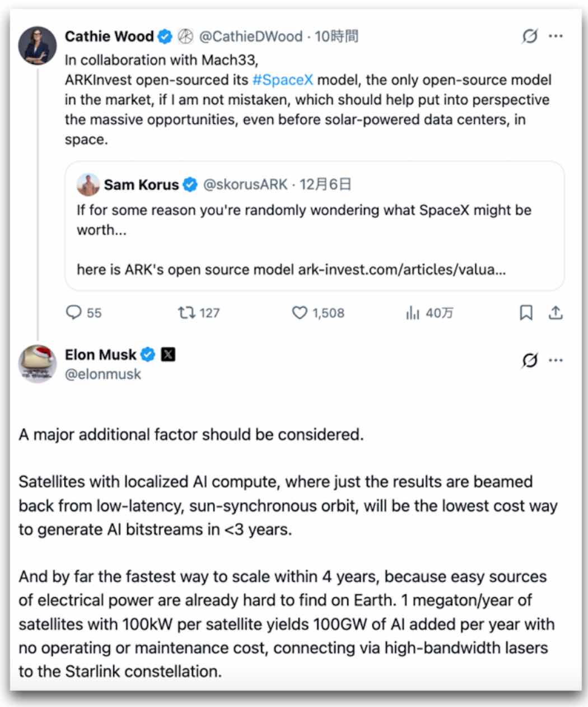Click Elon Musk's verified checkmark
Image resolution: width=588 pixels, height=707 pixels.
[148, 354]
